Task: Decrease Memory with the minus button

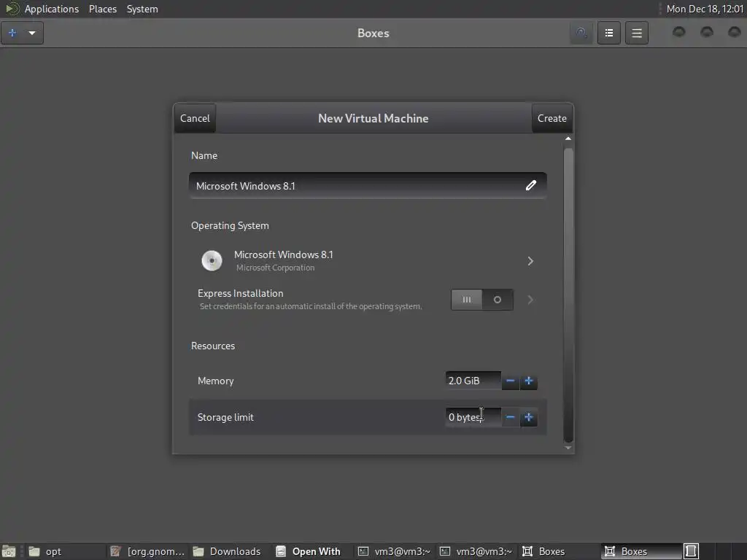Action: click(x=510, y=381)
